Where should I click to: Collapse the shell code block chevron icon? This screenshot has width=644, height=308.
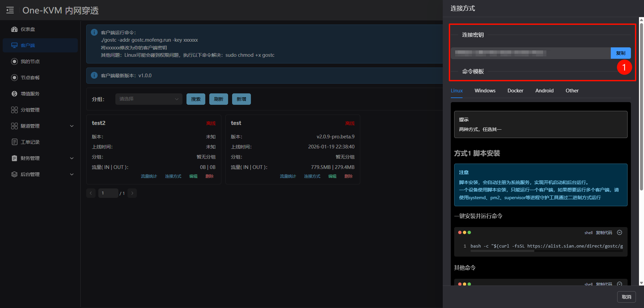coord(620,232)
